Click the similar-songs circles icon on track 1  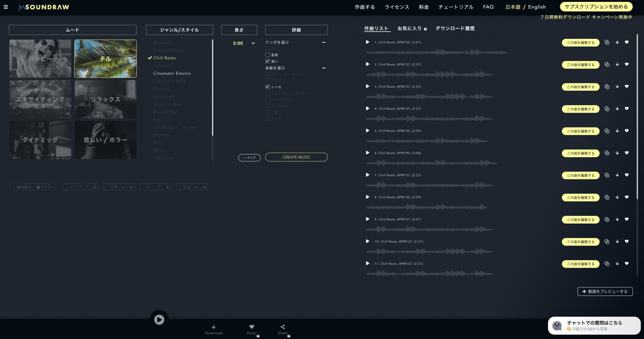click(x=607, y=43)
